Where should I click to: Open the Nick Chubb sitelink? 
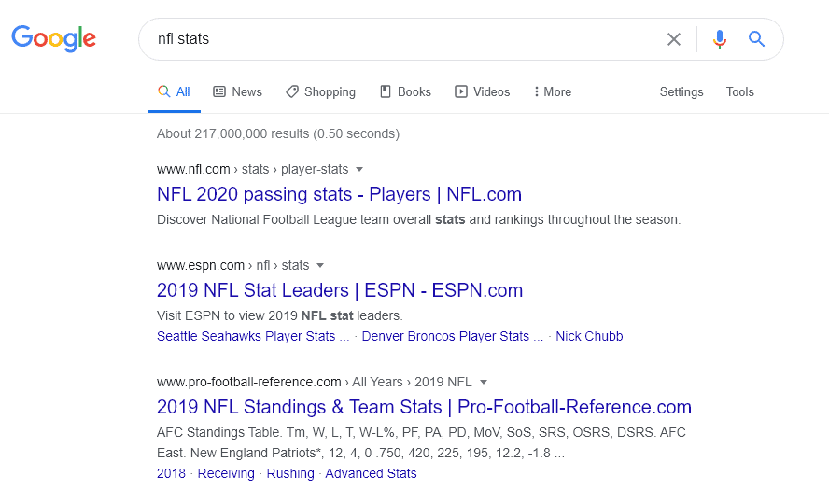[x=589, y=337]
